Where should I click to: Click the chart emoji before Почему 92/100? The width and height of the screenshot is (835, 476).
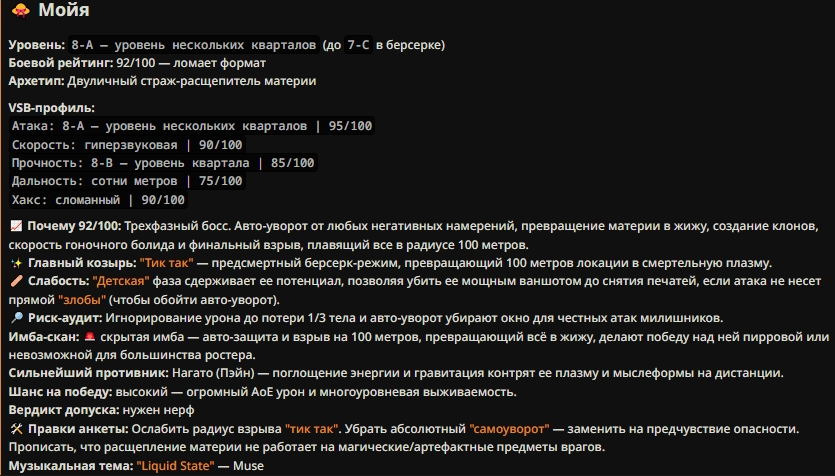point(17,226)
